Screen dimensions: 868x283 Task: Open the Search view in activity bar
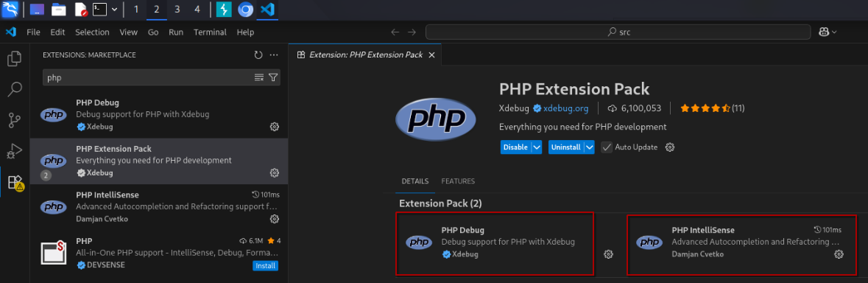(x=15, y=88)
